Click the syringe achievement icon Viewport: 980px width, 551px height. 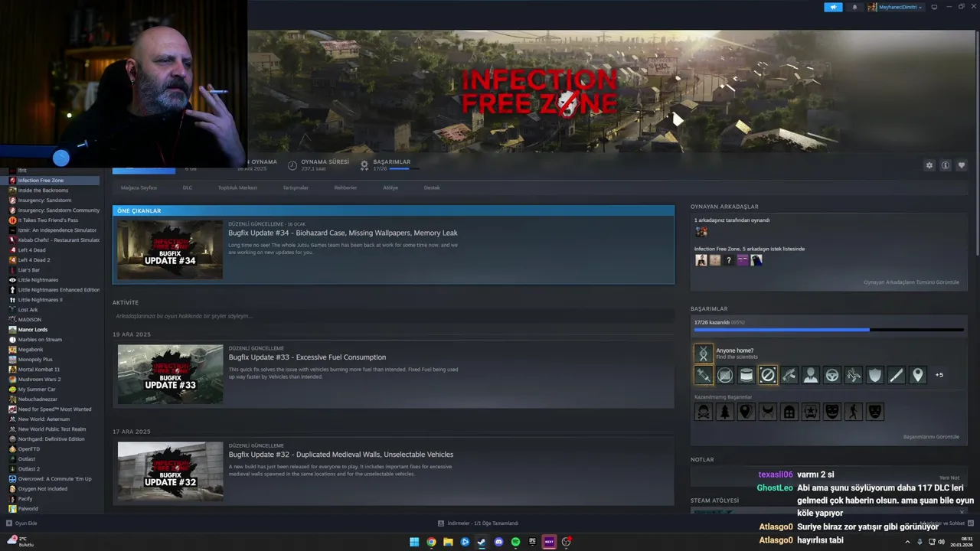pos(704,375)
